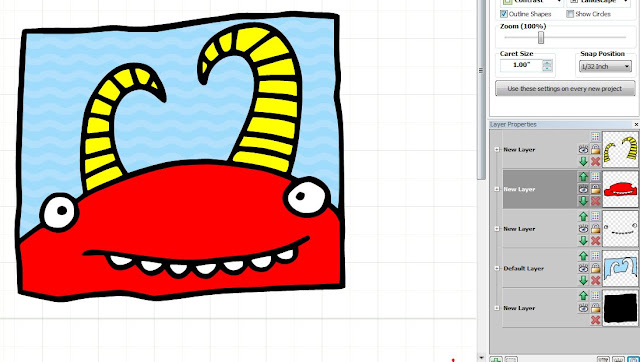Hide the black background layer
This screenshot has width=640, height=362.
tap(583, 308)
